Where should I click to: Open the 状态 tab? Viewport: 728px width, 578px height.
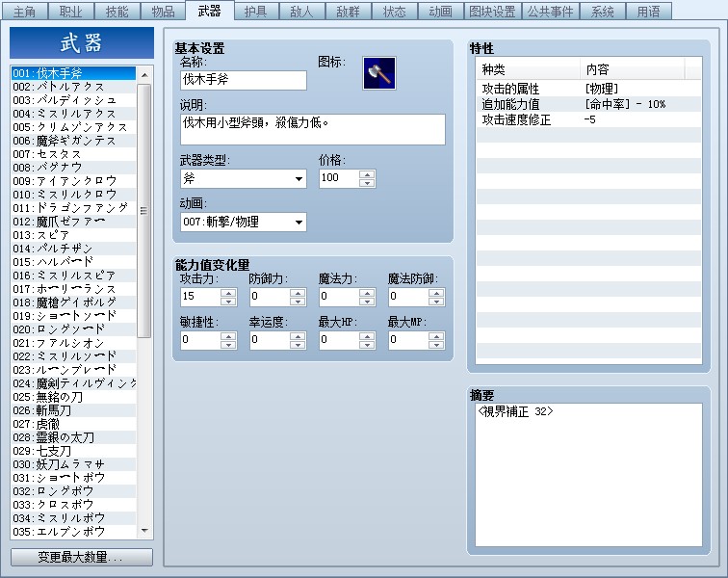pyautogui.click(x=395, y=12)
